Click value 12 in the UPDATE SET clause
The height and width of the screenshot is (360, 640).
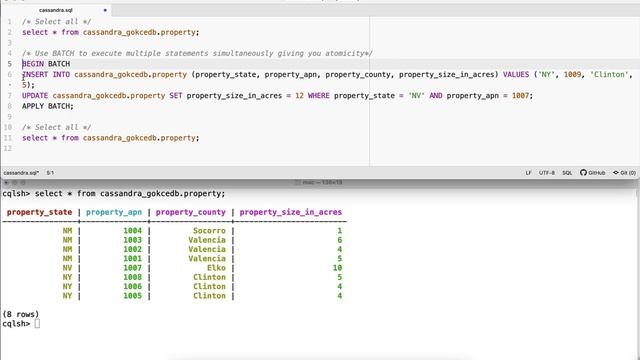(x=299, y=96)
